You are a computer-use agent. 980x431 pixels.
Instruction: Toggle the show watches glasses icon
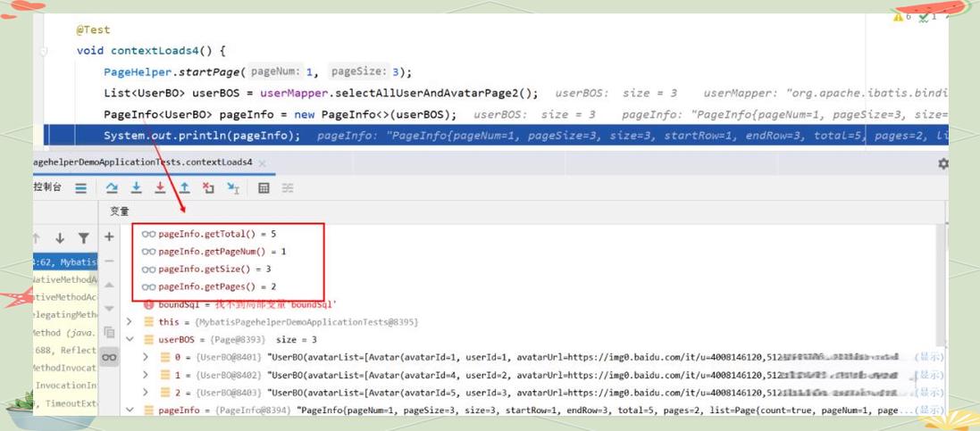pyautogui.click(x=109, y=357)
